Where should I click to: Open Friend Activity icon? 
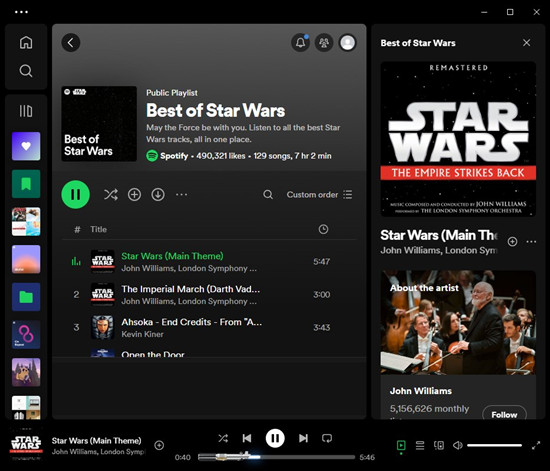[x=324, y=43]
